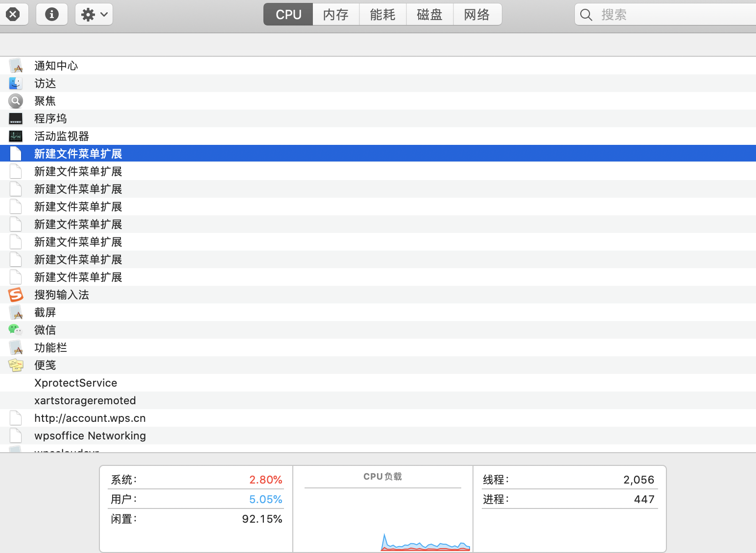Click the Sogou icon for 搜狗输入法
The image size is (756, 553).
coord(16,295)
